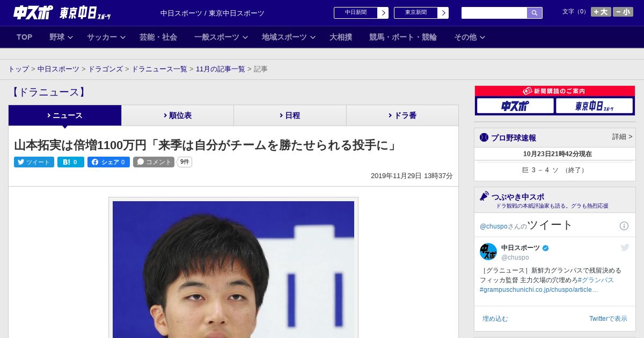Click 11月の記事一覧 breadcrumb link
This screenshot has height=338, width=644.
pos(221,69)
